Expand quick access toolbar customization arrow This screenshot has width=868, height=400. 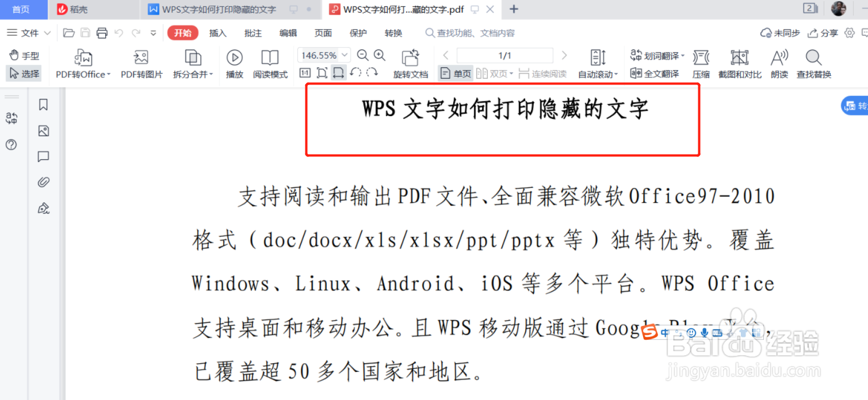[153, 33]
